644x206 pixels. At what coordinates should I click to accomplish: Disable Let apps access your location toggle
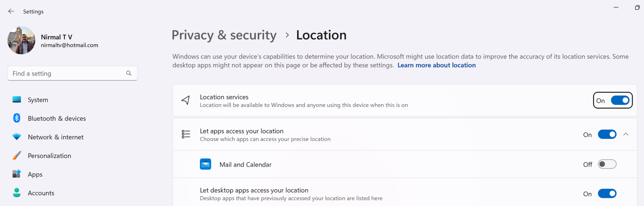click(x=607, y=134)
